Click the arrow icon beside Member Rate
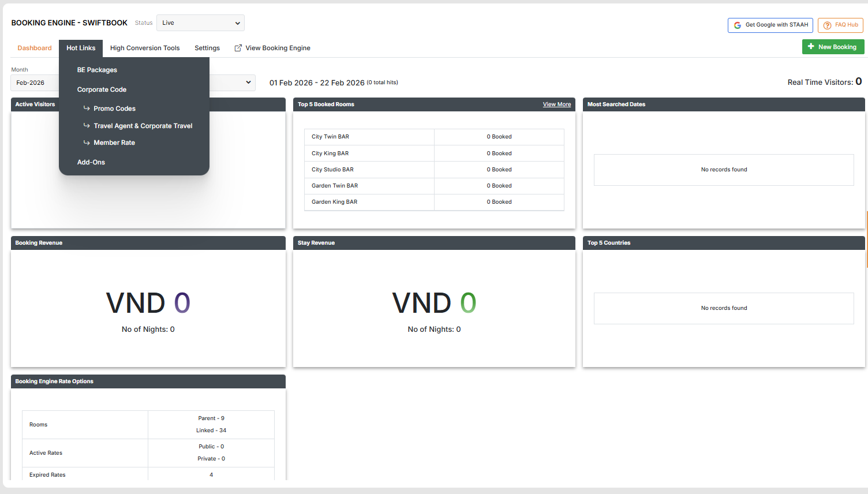The height and width of the screenshot is (494, 868). 87,143
